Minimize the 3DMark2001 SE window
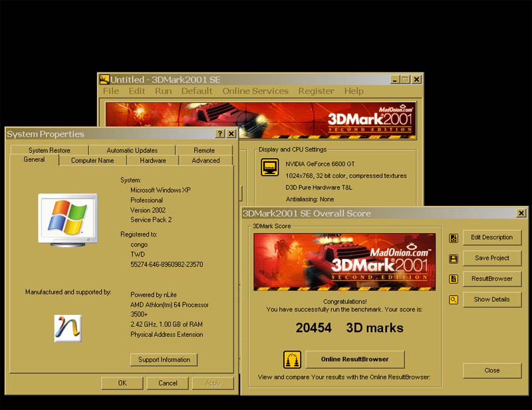532x410 pixels. [394, 80]
